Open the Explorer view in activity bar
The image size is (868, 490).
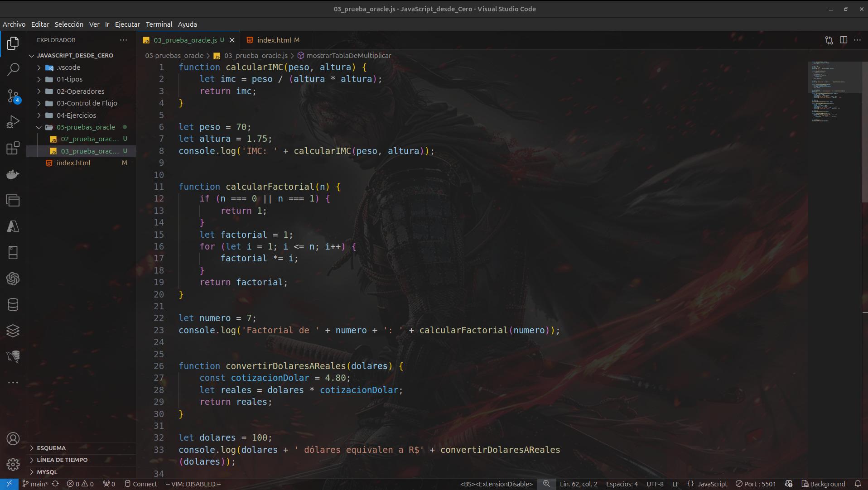[13, 43]
